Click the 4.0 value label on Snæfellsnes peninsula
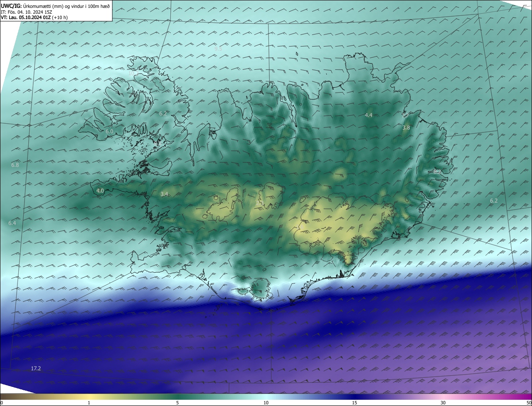Viewport: 532px width, 406px height. (100, 191)
